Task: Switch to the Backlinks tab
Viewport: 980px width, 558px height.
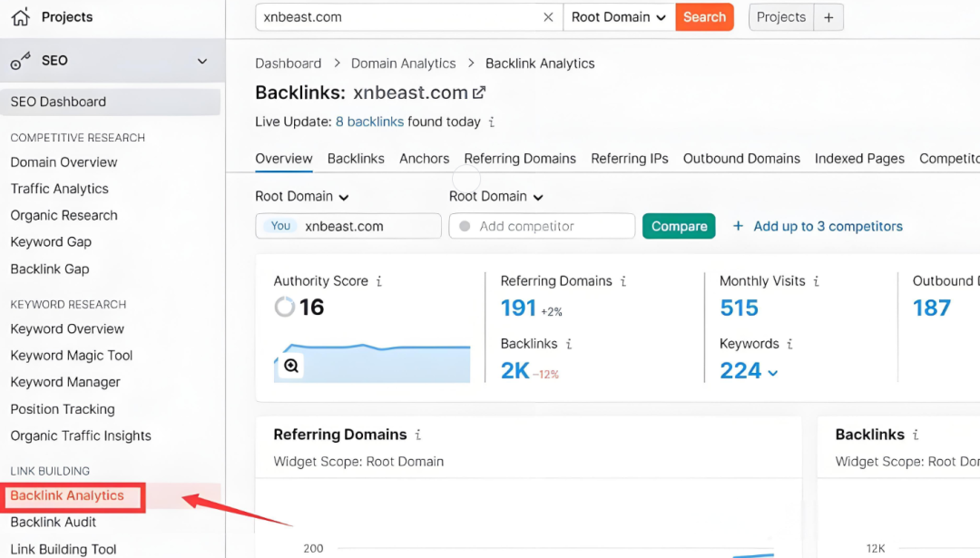Action: 356,159
